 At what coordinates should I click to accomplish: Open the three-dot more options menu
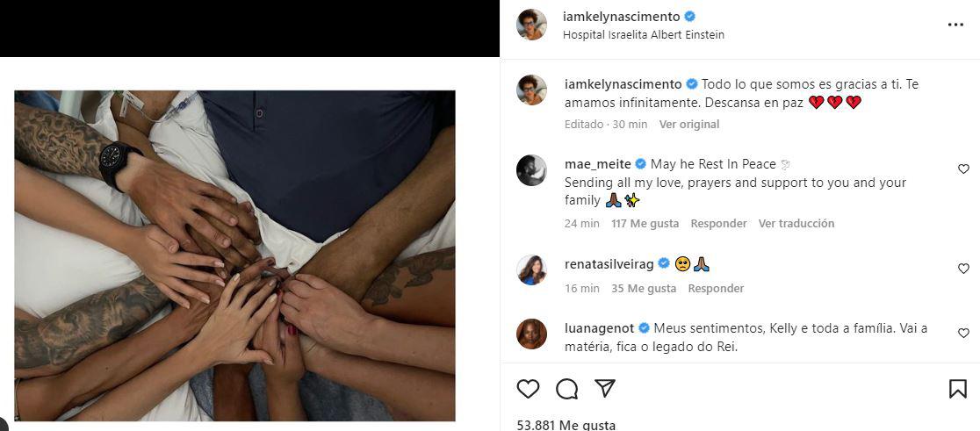click(955, 25)
